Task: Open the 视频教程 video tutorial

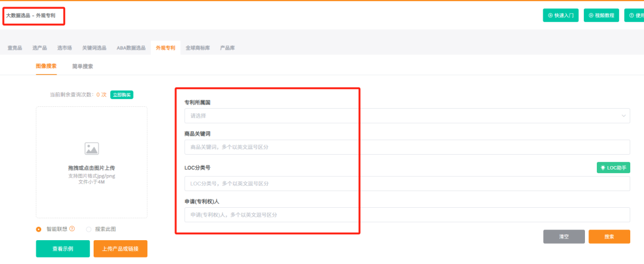Action: 601,15
